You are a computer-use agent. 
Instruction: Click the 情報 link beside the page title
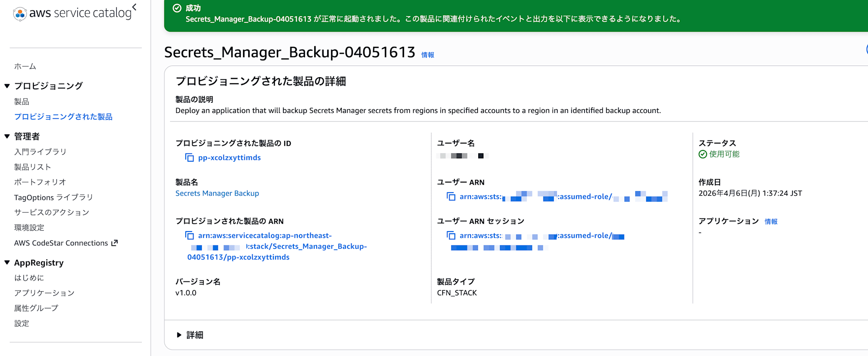427,55
